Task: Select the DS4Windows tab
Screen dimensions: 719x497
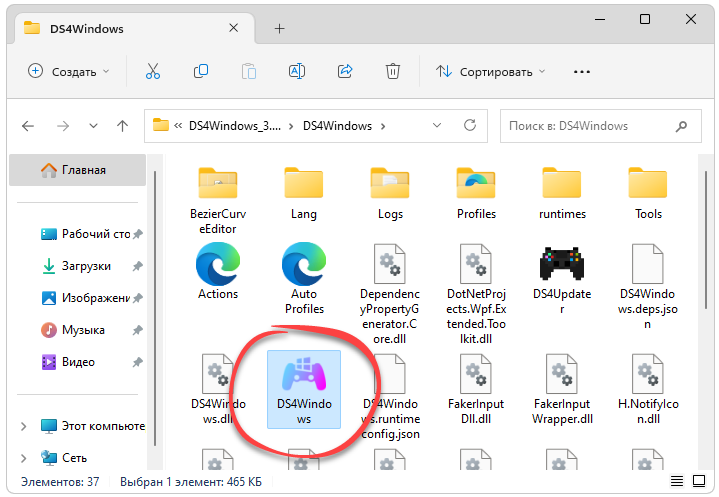Action: pyautogui.click(x=133, y=28)
